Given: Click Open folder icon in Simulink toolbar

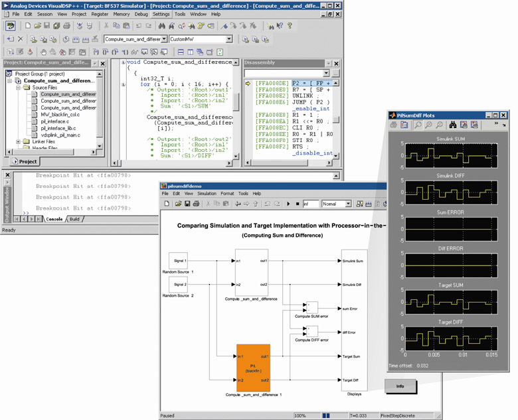Looking at the screenshot, I should coord(179,204).
